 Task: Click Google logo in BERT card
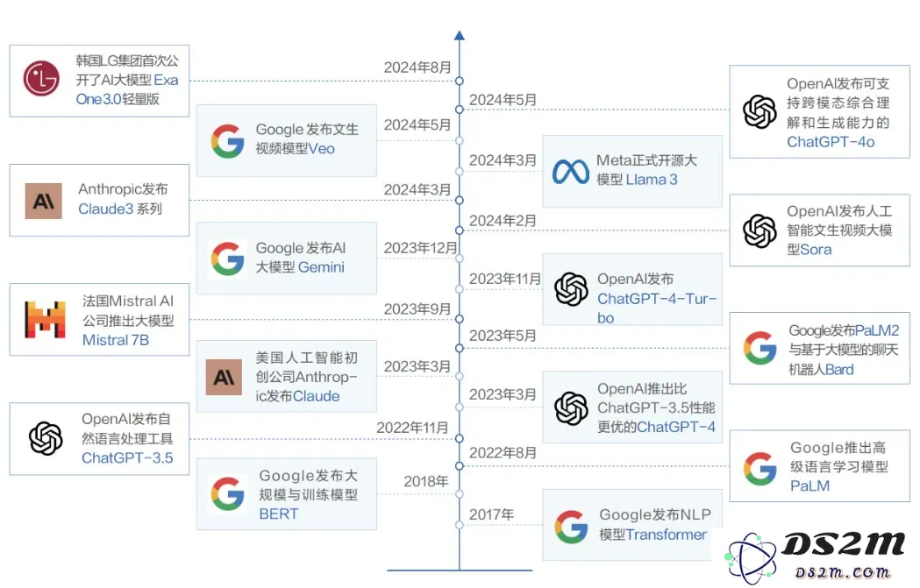(x=227, y=494)
